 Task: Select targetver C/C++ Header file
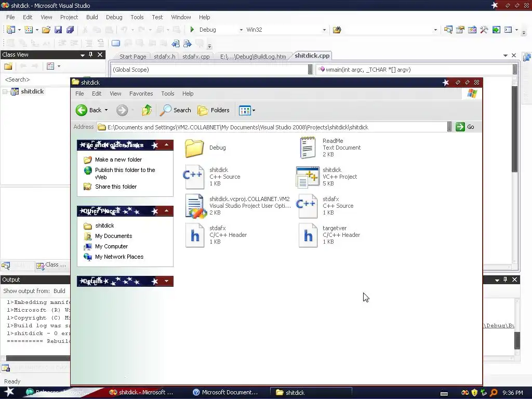tap(329, 235)
